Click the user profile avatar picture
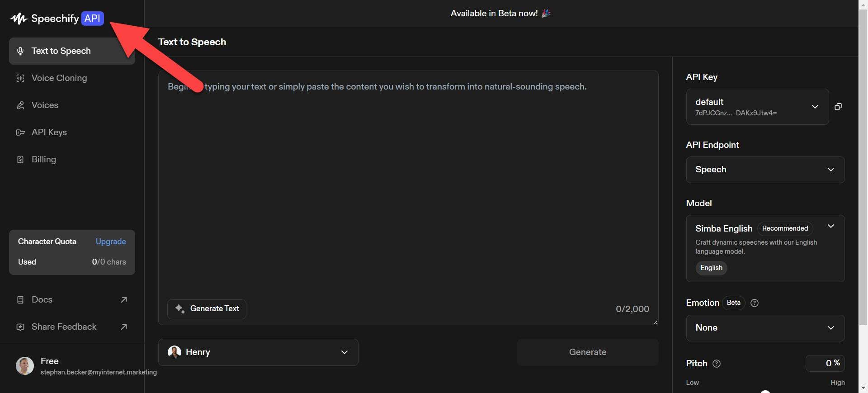 point(25,366)
